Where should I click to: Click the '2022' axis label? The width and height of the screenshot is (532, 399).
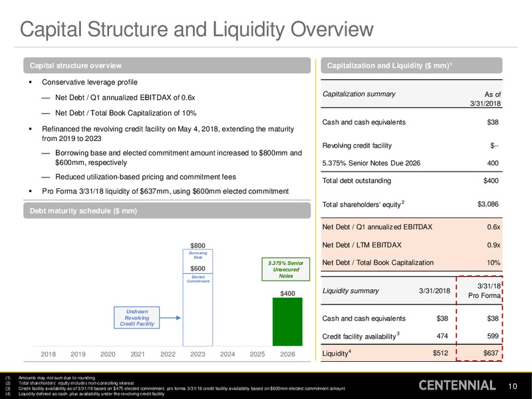tap(168, 354)
